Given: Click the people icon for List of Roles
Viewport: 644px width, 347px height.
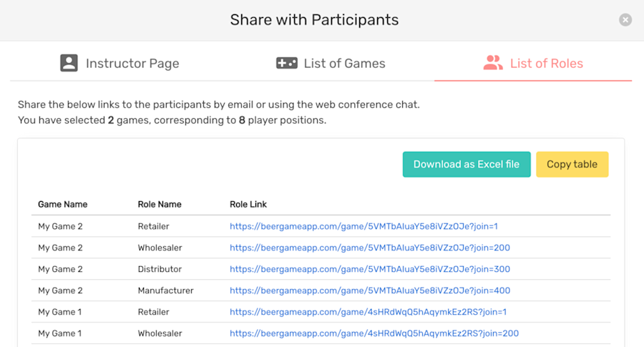Looking at the screenshot, I should [x=493, y=63].
